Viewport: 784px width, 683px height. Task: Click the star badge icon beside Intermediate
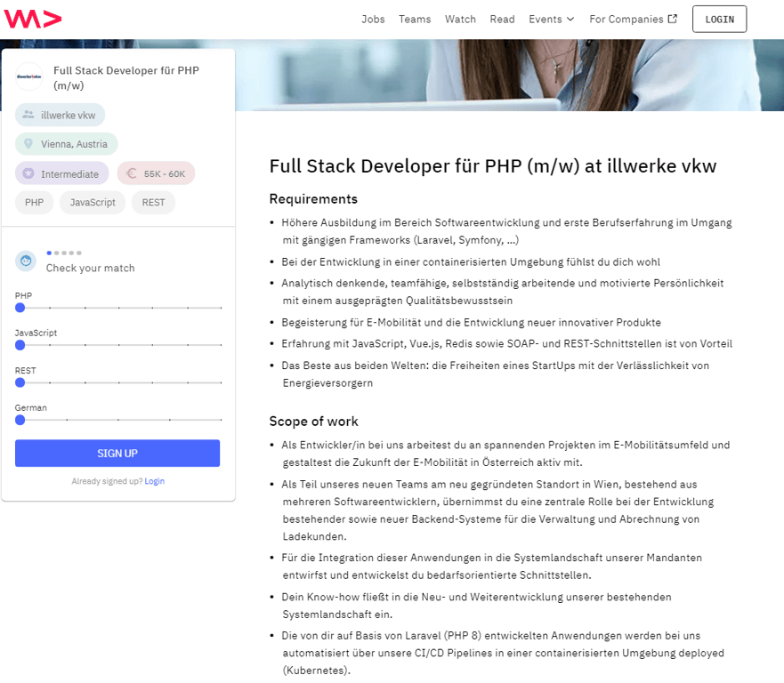coord(28,173)
